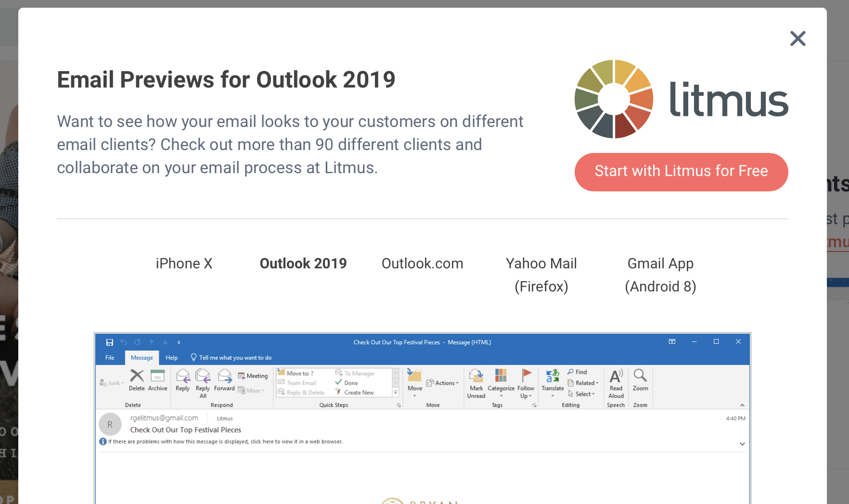Show Gmail App (Android 8) preview
The width and height of the screenshot is (849, 504).
pos(660,275)
